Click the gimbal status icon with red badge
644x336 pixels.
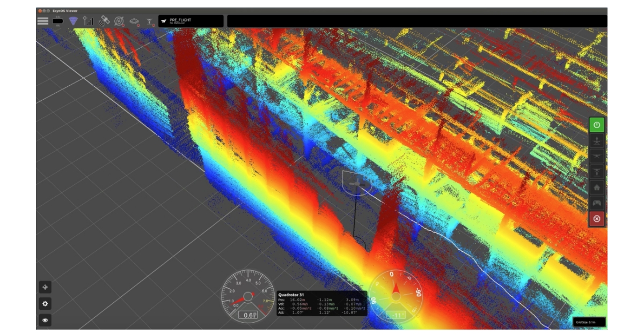click(x=119, y=20)
